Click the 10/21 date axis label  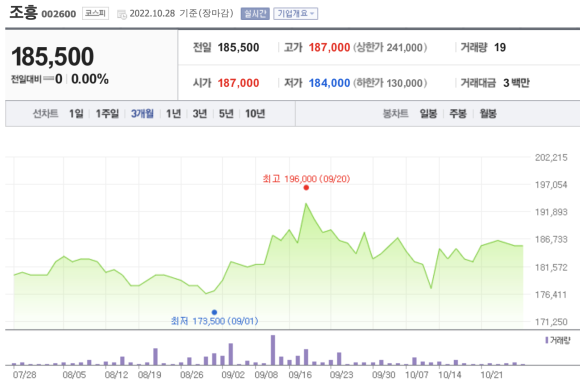[492, 375]
